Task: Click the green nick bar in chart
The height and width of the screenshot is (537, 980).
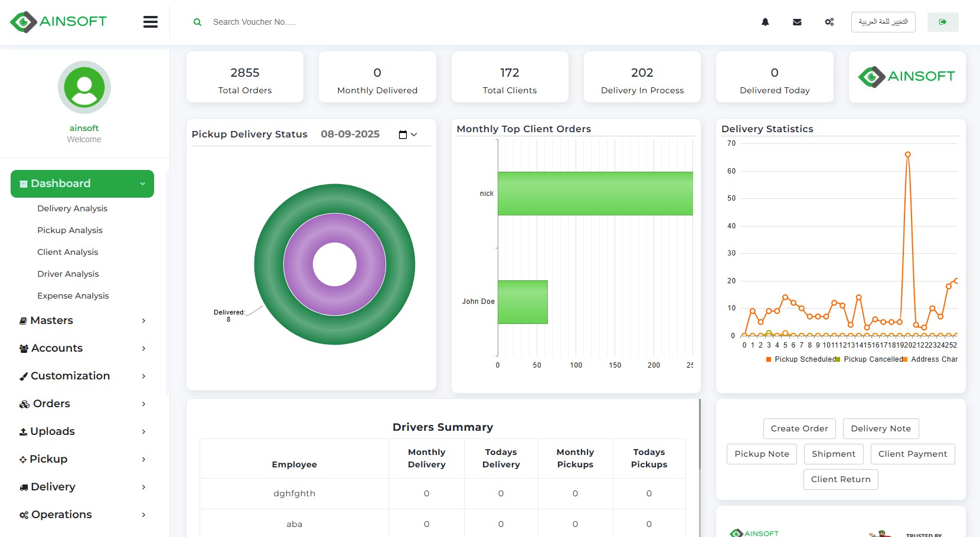Action: tap(595, 194)
